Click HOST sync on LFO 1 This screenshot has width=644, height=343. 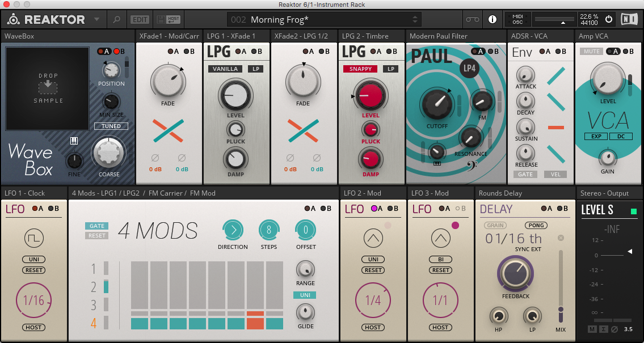(33, 328)
